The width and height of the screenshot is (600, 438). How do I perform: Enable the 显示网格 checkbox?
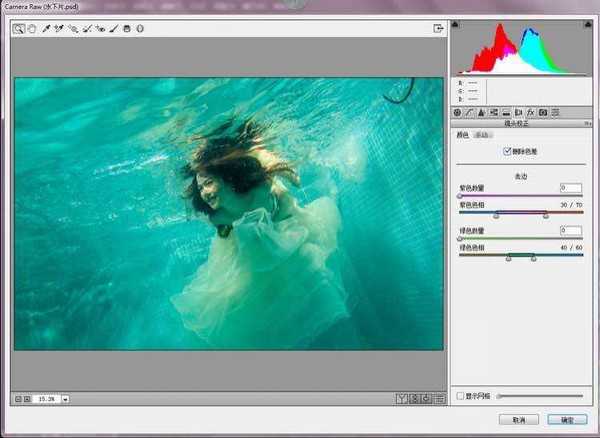point(459,396)
